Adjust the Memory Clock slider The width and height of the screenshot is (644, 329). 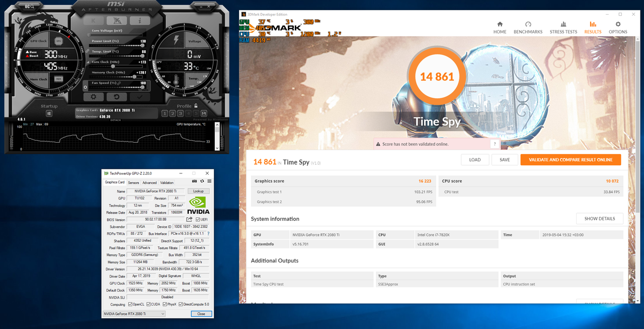[116, 77]
